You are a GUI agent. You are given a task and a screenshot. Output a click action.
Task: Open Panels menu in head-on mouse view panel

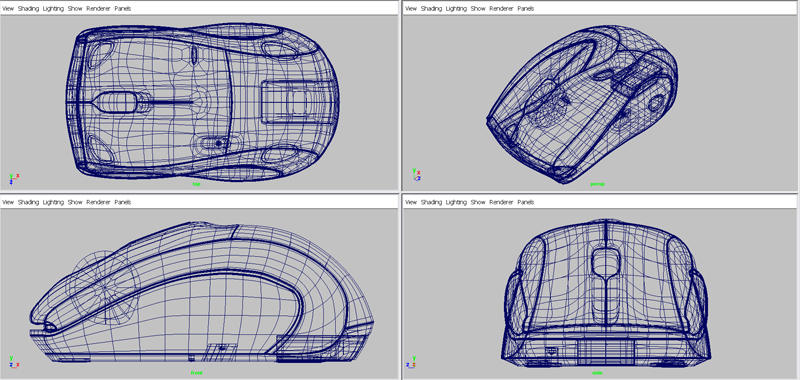[526, 202]
